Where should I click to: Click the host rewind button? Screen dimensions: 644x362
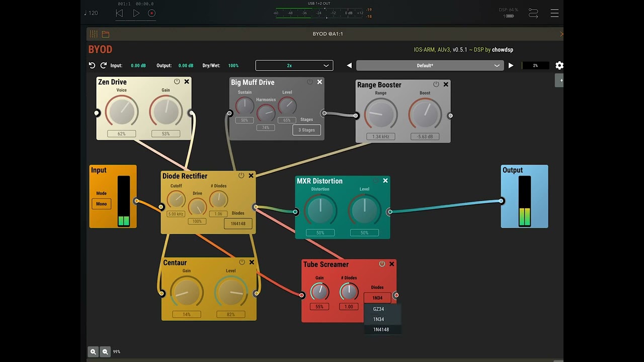(x=119, y=13)
